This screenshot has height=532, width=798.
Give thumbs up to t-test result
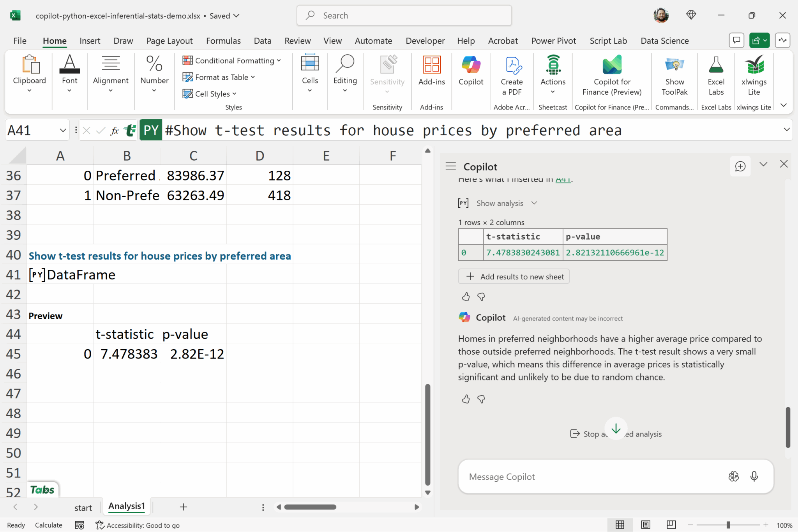point(466,297)
